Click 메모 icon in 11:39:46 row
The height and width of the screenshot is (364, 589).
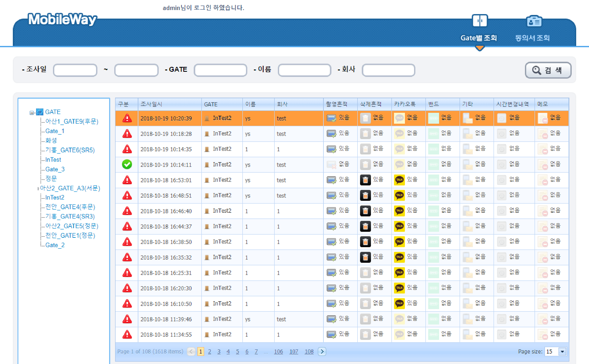click(543, 319)
